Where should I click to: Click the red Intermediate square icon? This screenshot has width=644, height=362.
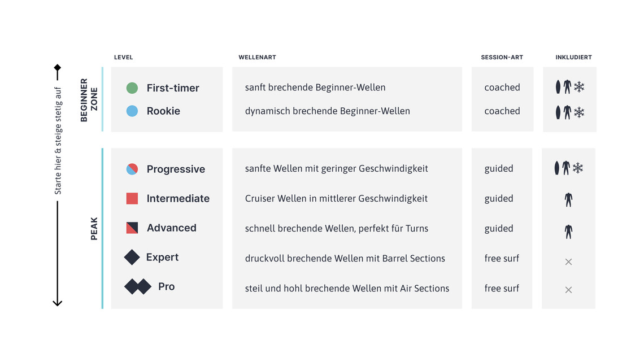point(132,198)
